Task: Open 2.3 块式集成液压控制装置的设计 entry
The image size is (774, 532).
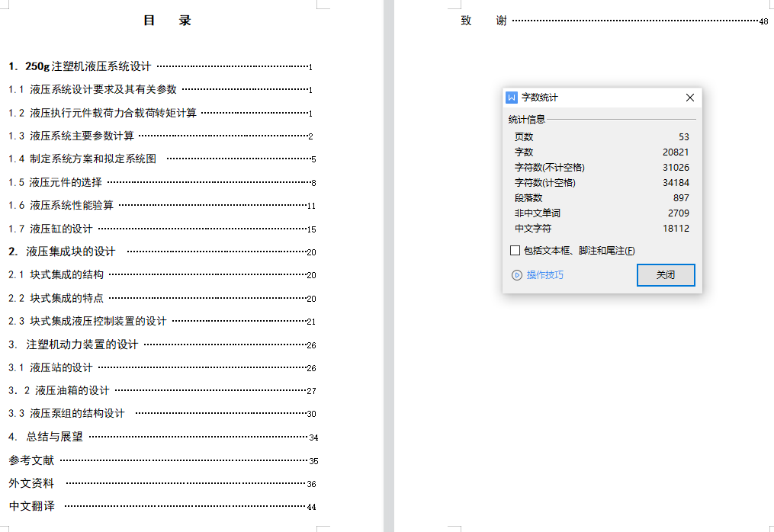Action: 87,322
